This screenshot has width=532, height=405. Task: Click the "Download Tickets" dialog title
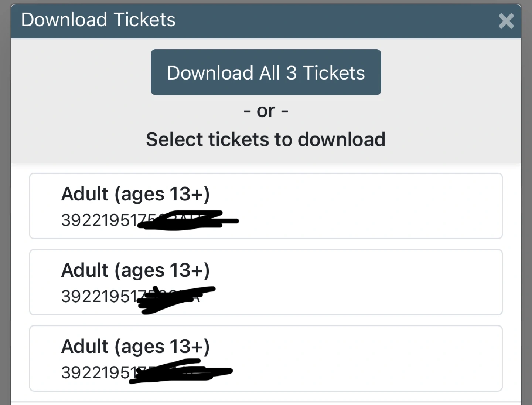(98, 20)
